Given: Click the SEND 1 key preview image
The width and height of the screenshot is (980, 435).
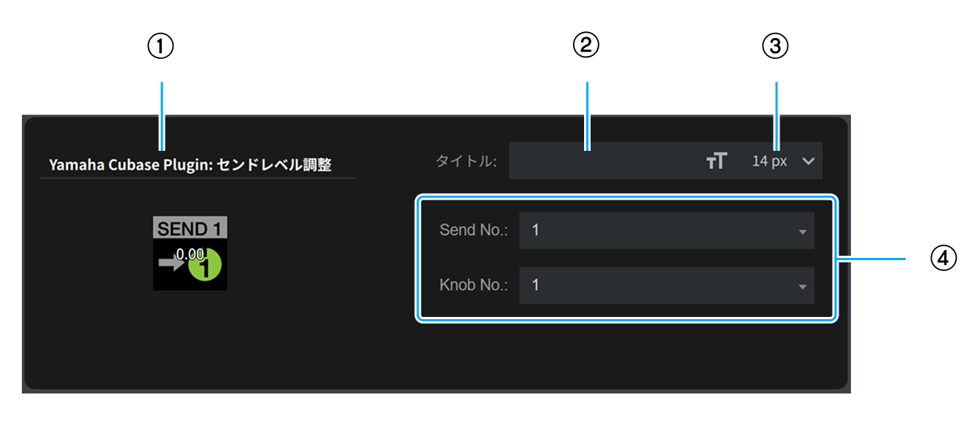Looking at the screenshot, I should point(190,254).
